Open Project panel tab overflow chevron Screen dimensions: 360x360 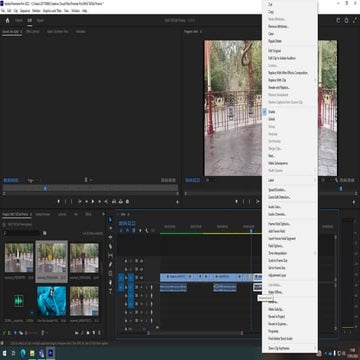click(103, 214)
